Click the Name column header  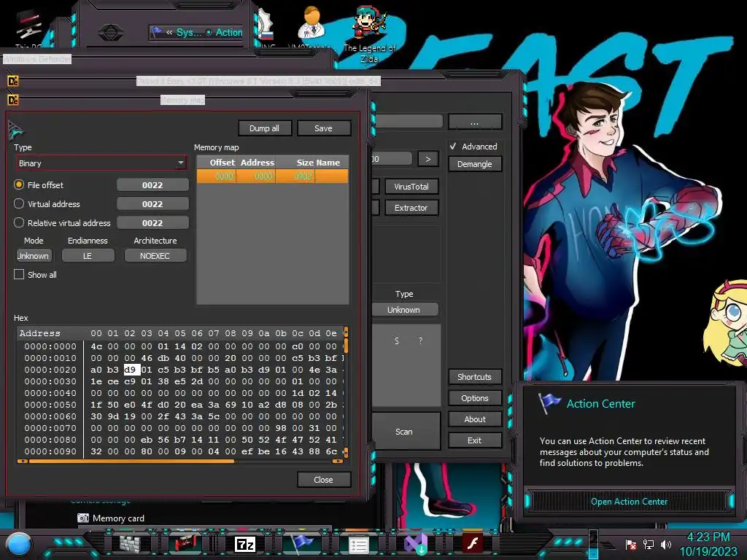331,163
